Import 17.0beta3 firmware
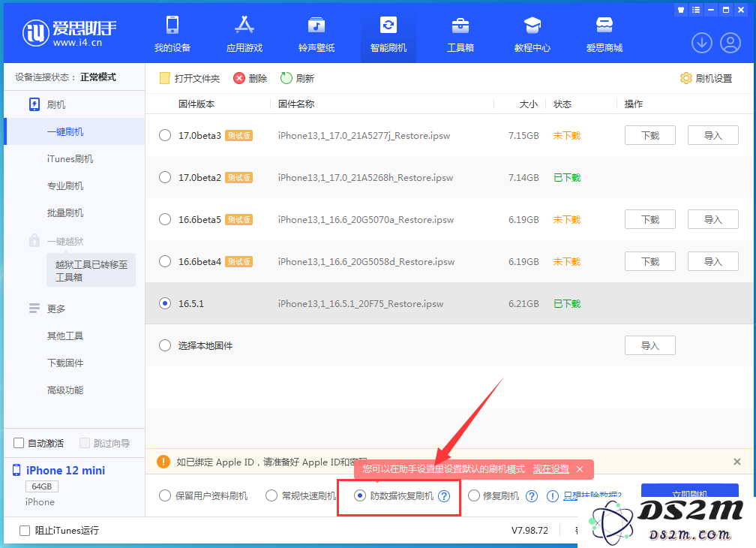756x548 pixels. tap(712, 135)
